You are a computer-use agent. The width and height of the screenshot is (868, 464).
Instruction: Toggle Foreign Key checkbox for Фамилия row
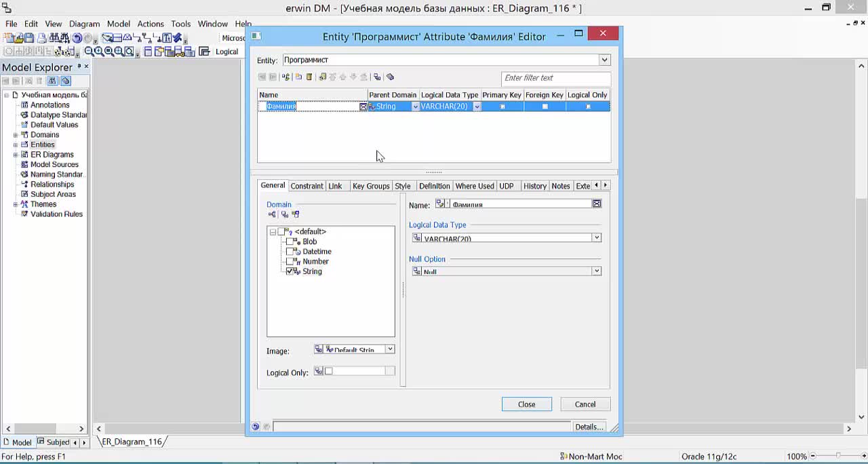pyautogui.click(x=545, y=107)
